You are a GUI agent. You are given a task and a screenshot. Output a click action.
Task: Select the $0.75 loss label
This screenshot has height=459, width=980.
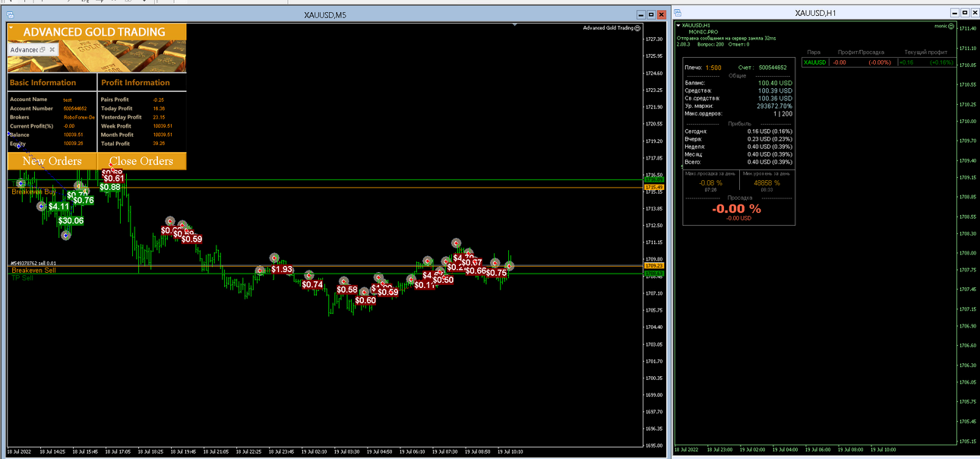point(496,273)
